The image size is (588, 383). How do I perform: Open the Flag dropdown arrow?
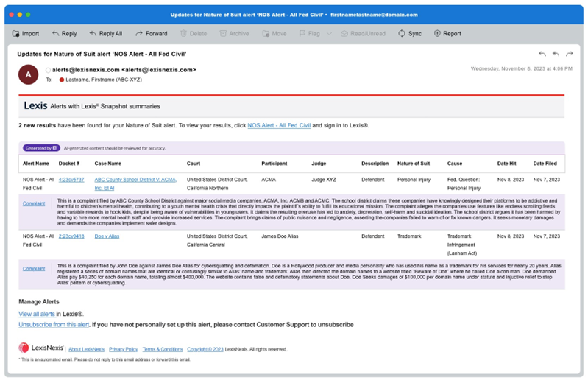pos(329,33)
